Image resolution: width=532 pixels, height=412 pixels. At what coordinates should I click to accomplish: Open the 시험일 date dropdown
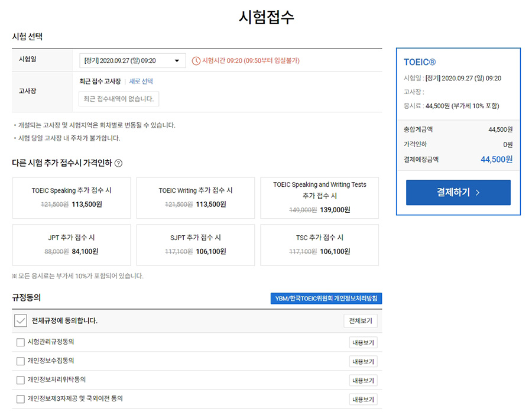(132, 61)
